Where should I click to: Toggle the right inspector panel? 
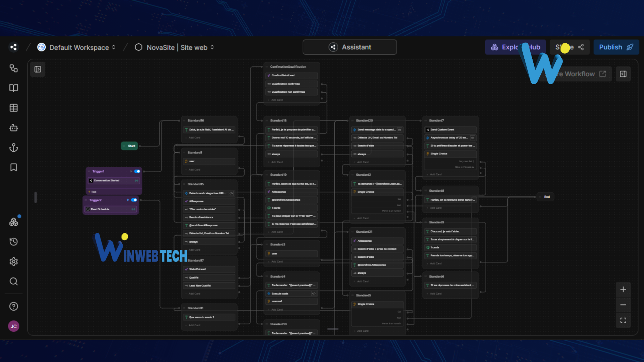click(x=623, y=74)
